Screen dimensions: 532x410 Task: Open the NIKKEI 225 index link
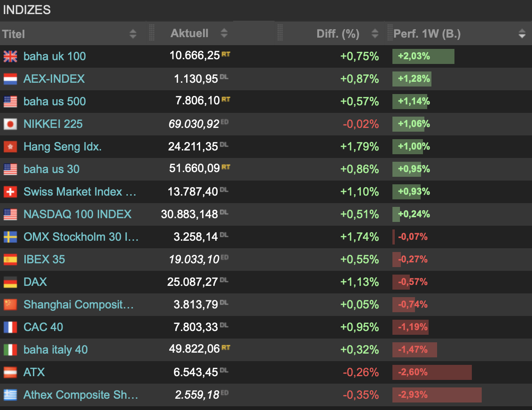(53, 124)
